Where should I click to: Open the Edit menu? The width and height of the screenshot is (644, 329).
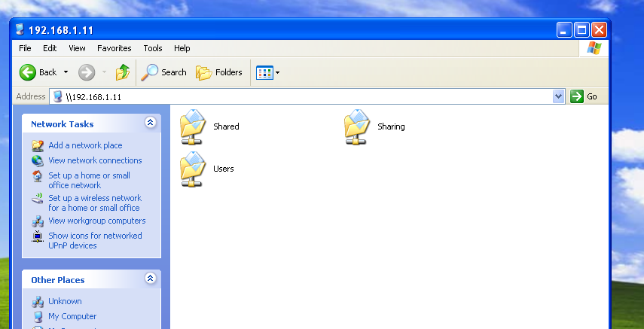[x=50, y=48]
